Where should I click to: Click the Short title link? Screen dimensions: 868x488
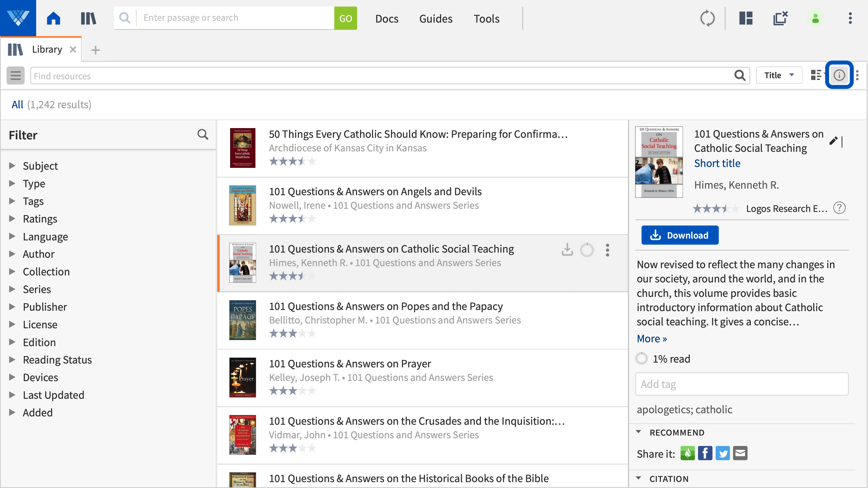pos(717,163)
